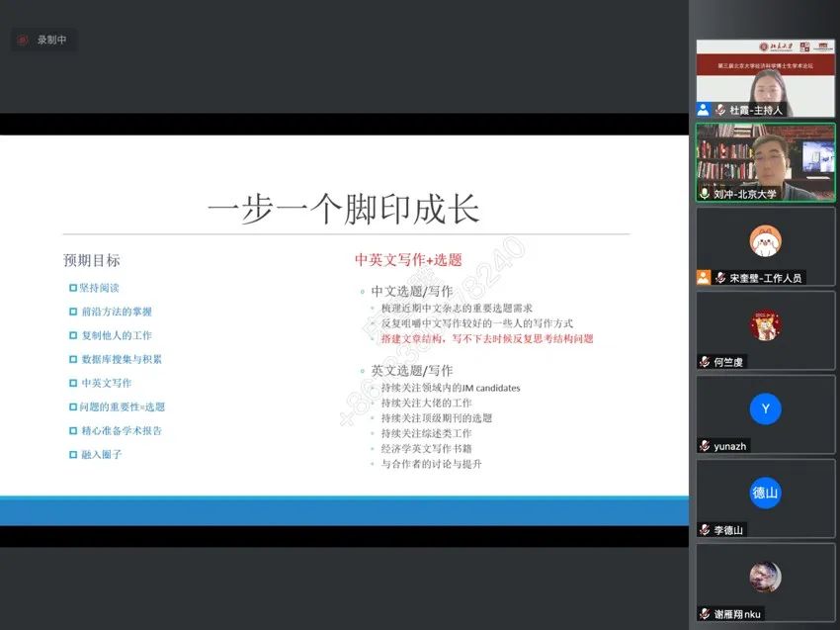Click the square bullet beside 坚持阅读
The image size is (840, 630).
[73, 288]
